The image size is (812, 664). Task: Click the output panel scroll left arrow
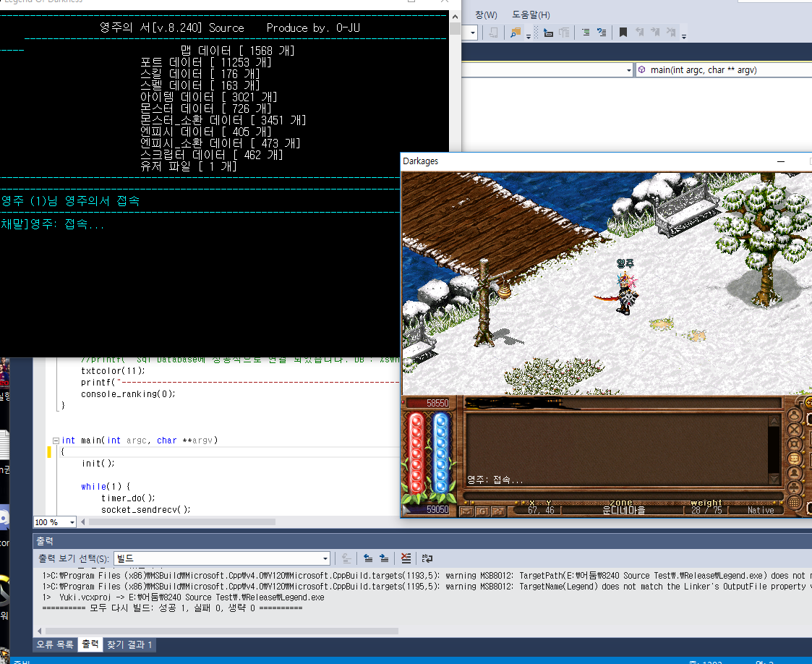[x=39, y=631]
